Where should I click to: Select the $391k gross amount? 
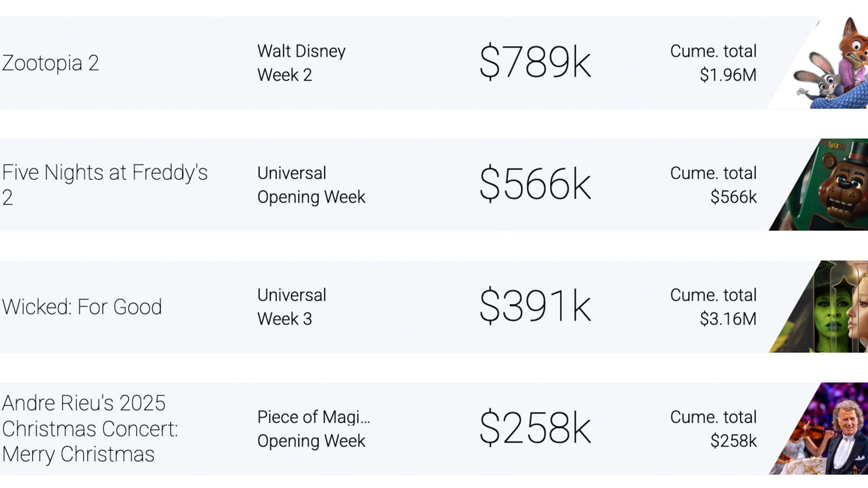point(535,306)
